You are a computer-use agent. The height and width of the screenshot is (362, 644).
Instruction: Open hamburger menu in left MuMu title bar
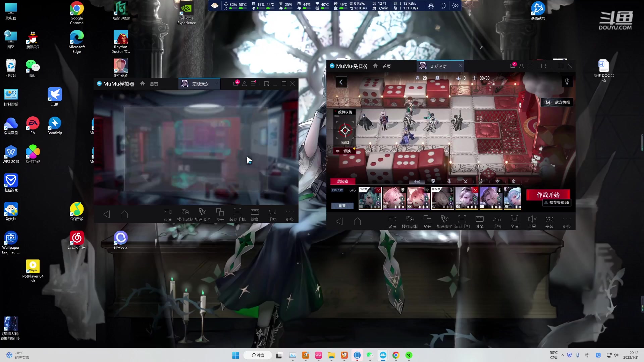(253, 83)
